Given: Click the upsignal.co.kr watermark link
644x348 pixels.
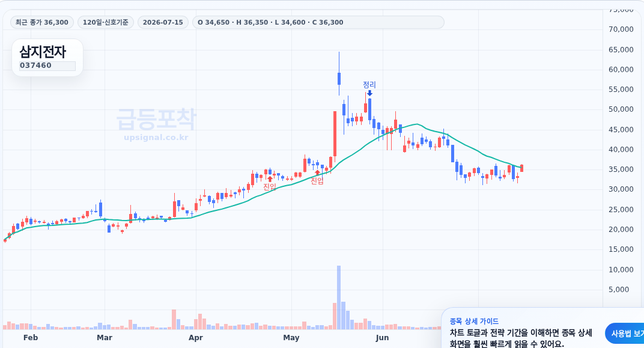Looking at the screenshot, I should click(156, 137).
